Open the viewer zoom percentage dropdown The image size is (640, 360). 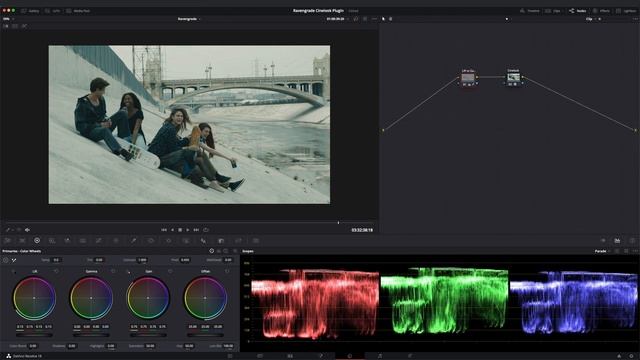8,19
